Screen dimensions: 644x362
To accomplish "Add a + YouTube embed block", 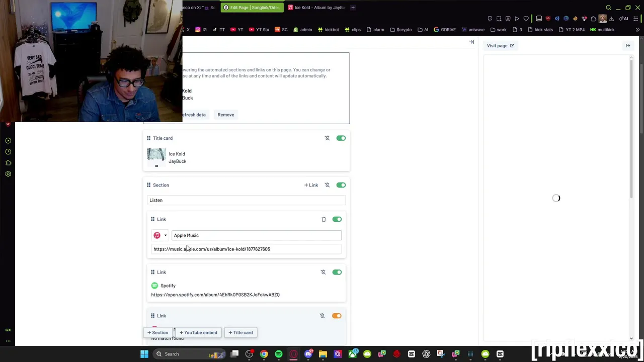I will click(198, 332).
